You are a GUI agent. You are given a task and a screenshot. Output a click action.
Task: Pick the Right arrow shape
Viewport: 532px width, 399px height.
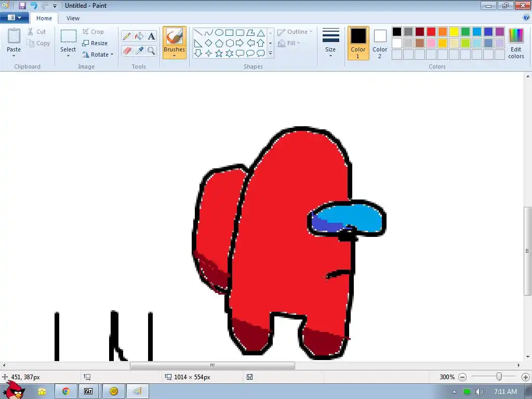click(x=240, y=43)
